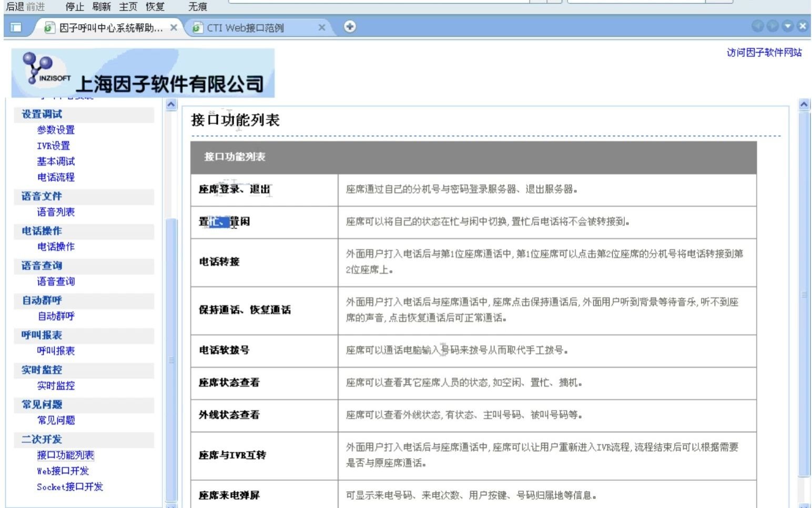Click the 置忙、置闲 table cell

264,222
